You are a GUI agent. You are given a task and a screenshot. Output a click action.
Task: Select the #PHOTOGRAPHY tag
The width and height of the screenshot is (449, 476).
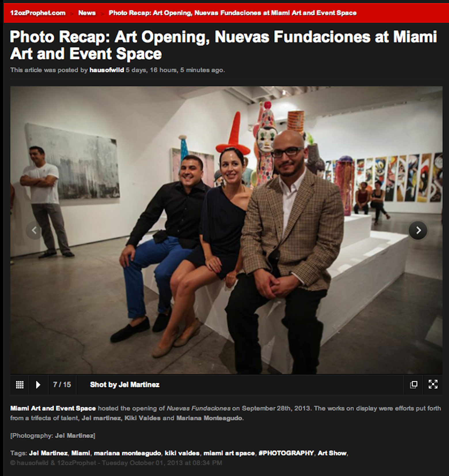(x=286, y=453)
